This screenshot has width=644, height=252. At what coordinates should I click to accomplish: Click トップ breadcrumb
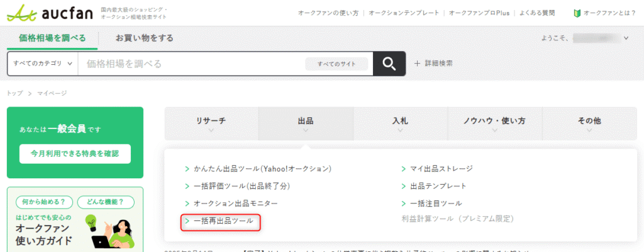click(x=15, y=93)
